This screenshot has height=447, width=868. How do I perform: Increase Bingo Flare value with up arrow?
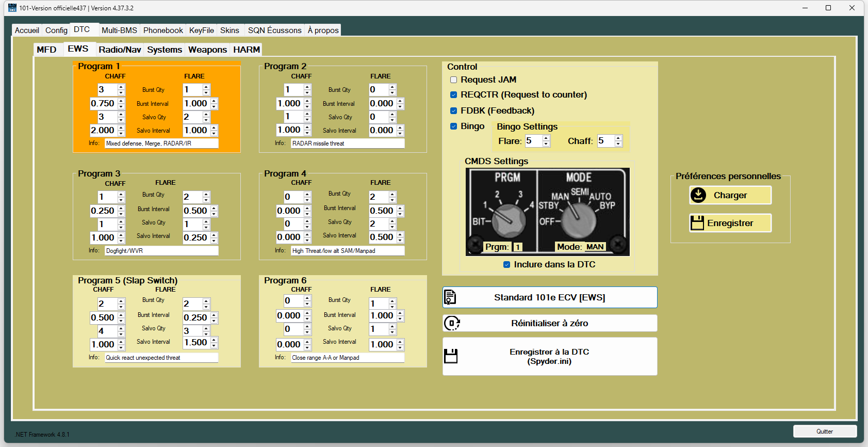[x=546, y=138]
